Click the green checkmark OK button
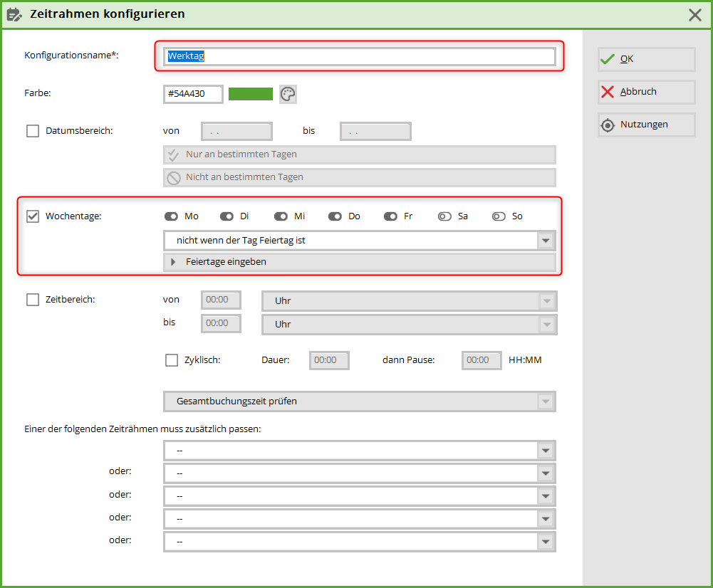 point(646,59)
